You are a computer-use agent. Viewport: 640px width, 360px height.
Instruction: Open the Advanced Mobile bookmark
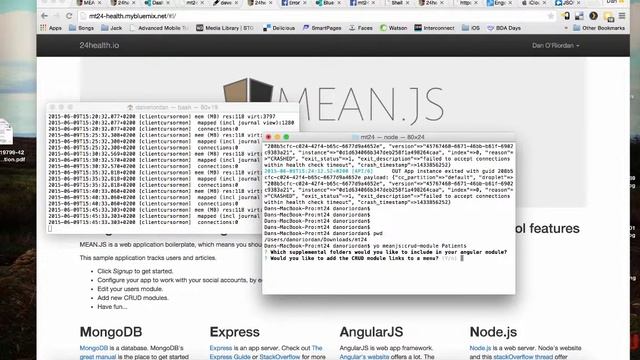pyautogui.click(x=159, y=28)
